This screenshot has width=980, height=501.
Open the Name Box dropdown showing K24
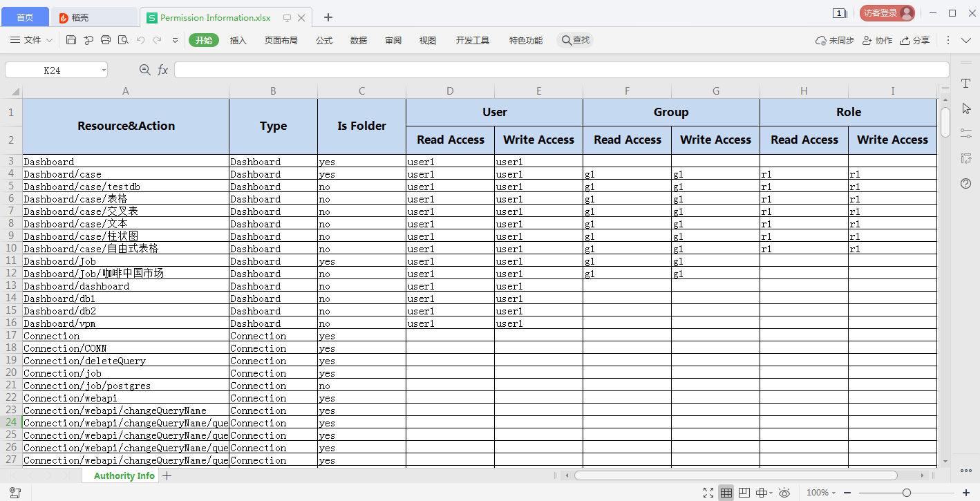104,70
